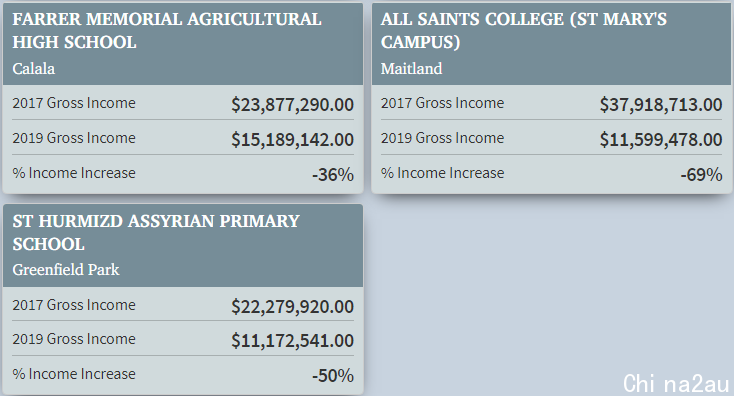Open the St Hurmizd Assyrian Primary School heading
The height and width of the screenshot is (396, 734).
point(156,233)
